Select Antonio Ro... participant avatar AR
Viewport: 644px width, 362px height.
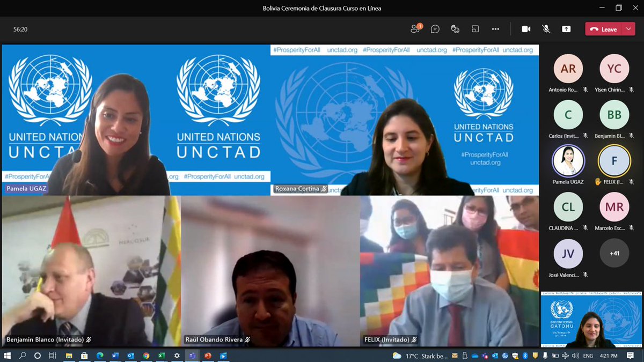click(568, 69)
